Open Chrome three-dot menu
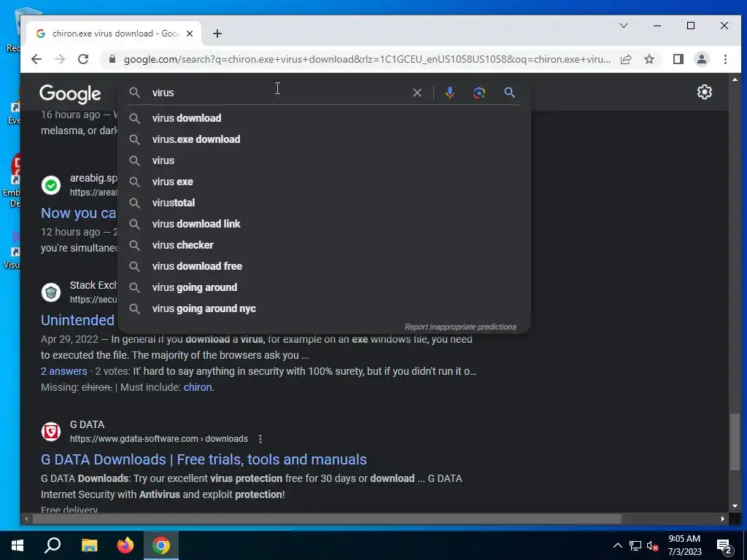Screen dimensions: 747x560 (x=725, y=59)
